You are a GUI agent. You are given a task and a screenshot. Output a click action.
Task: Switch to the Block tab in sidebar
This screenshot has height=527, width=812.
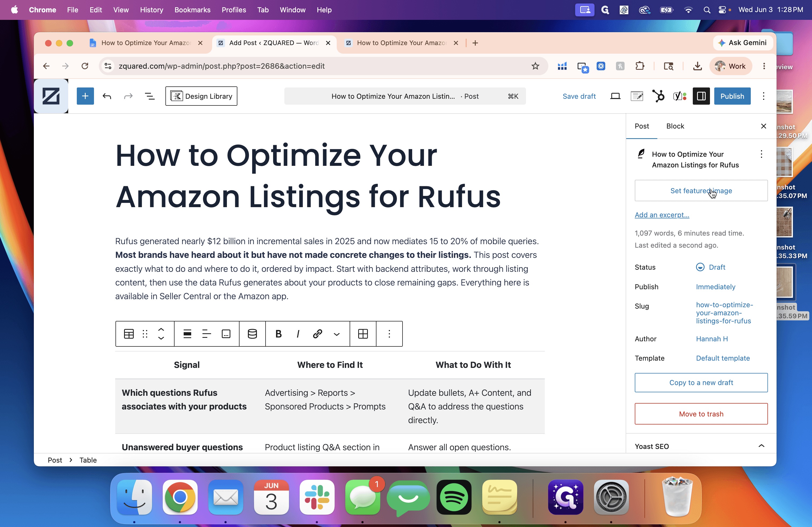[675, 126]
